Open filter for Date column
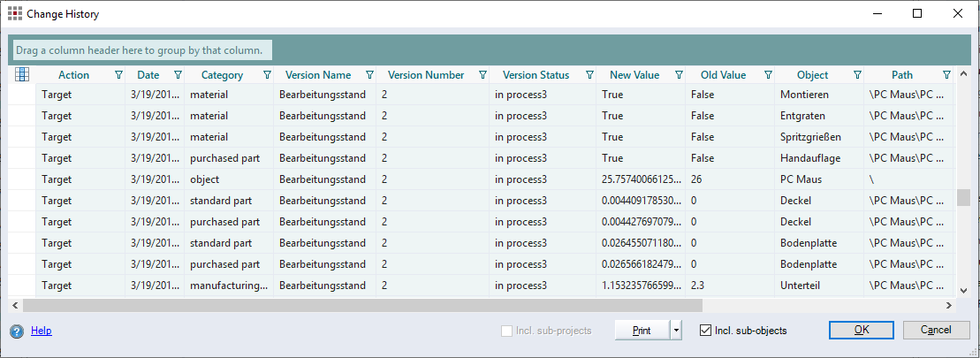 [178, 75]
